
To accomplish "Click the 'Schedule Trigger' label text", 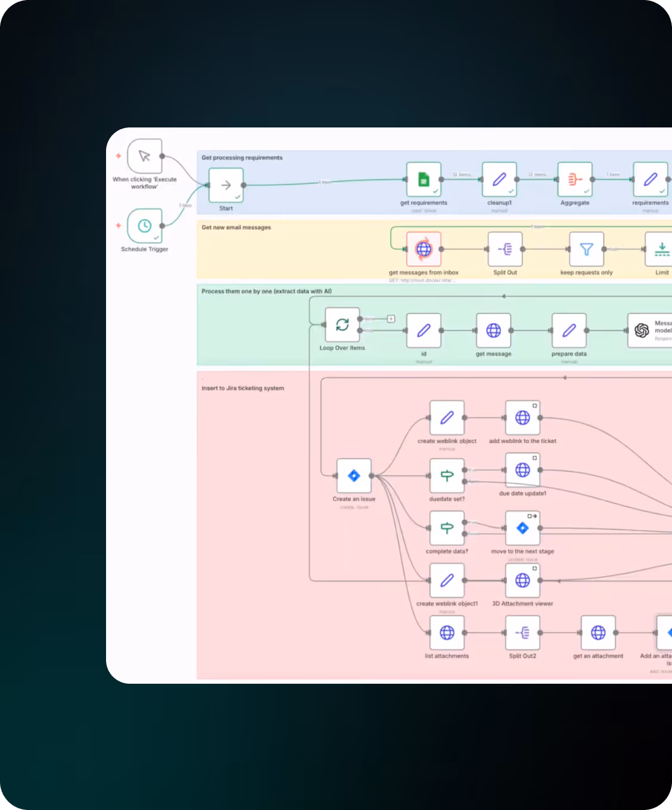I will (x=145, y=249).
